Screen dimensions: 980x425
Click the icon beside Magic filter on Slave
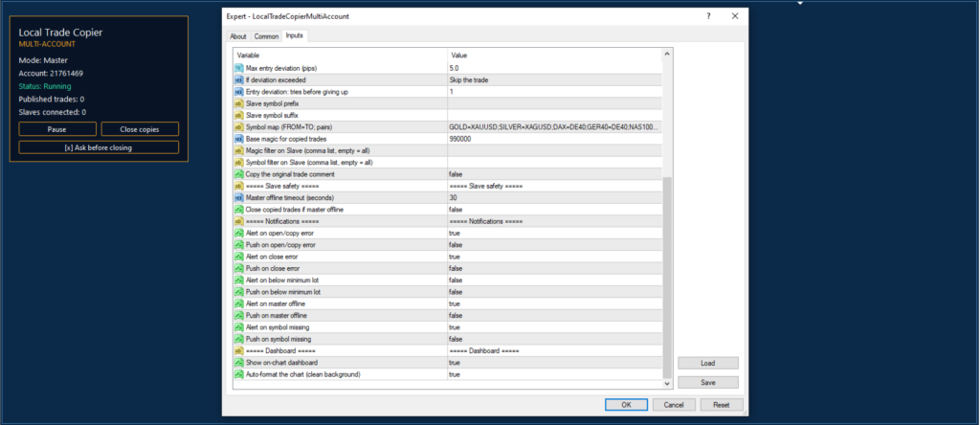[238, 150]
